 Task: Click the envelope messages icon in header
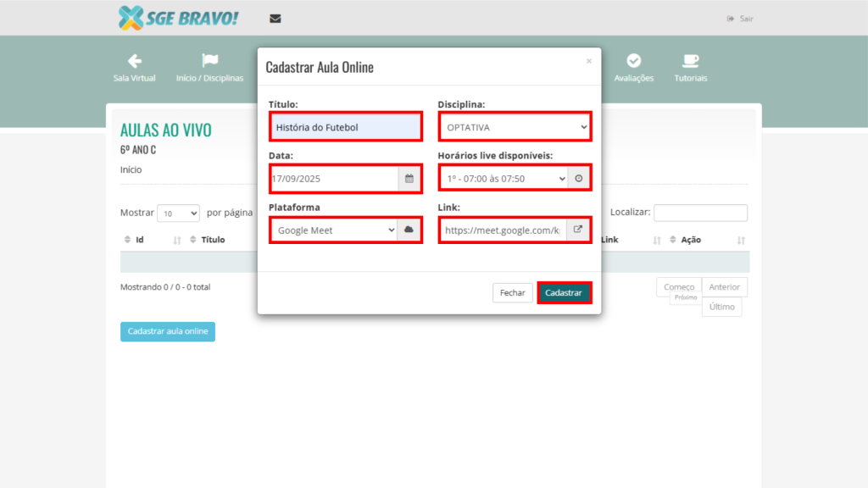(x=275, y=19)
